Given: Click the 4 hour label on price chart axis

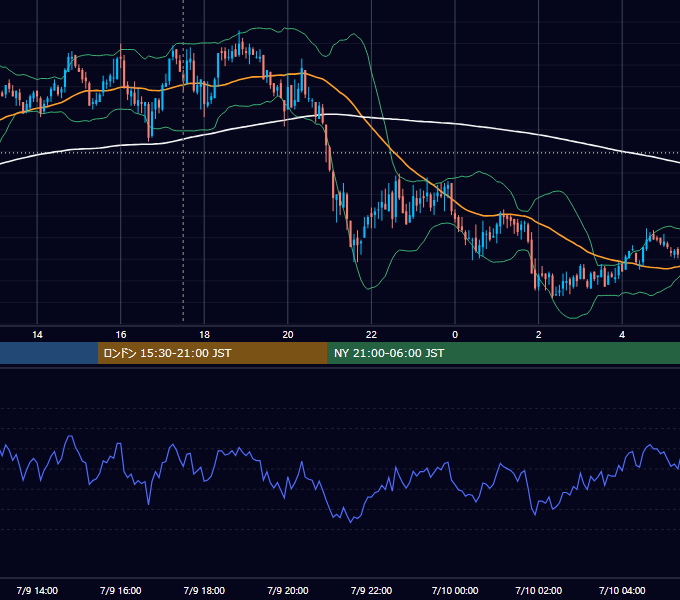Looking at the screenshot, I should coord(622,335).
